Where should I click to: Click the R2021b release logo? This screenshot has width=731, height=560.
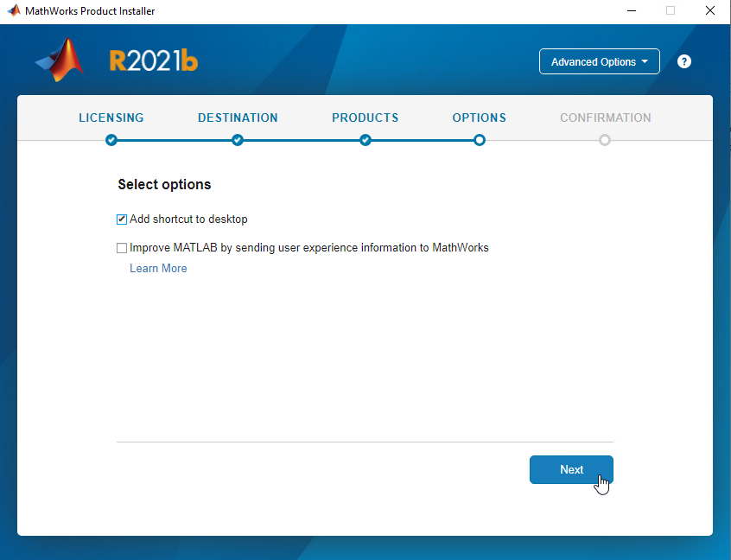(x=153, y=60)
